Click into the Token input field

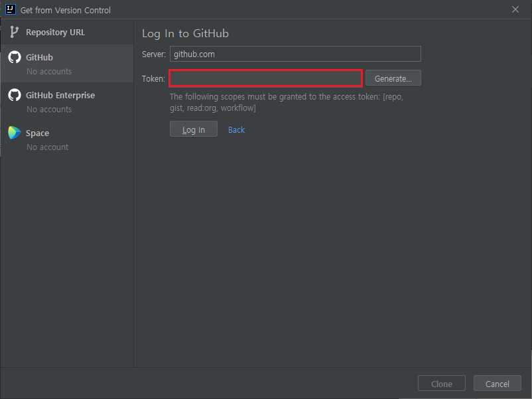pos(265,78)
